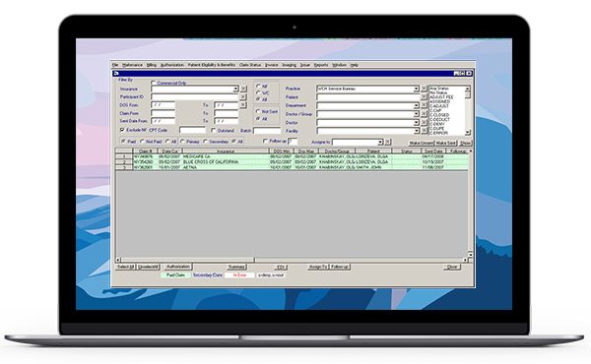Clear the Insurance filter with its X button
This screenshot has width=591, height=364.
(243, 89)
